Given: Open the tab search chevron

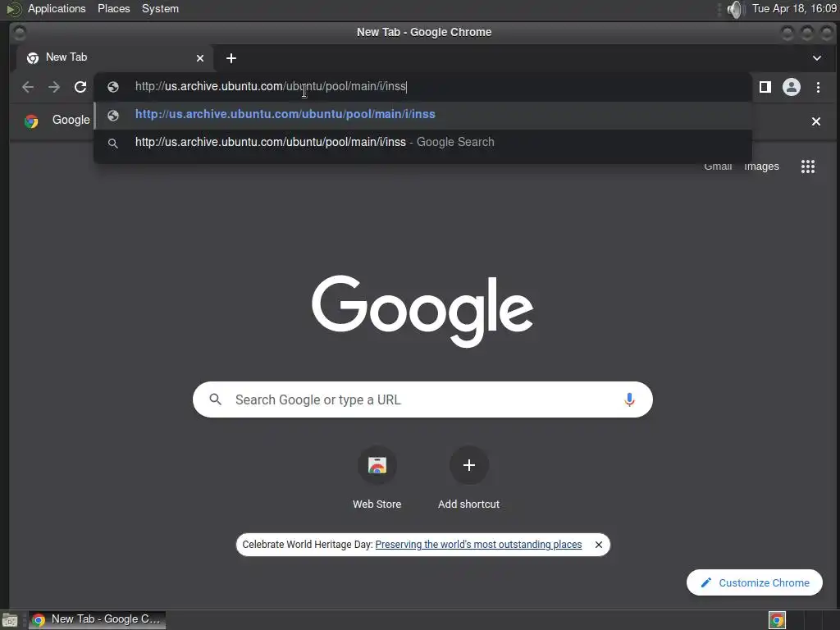Looking at the screenshot, I should coord(817,58).
